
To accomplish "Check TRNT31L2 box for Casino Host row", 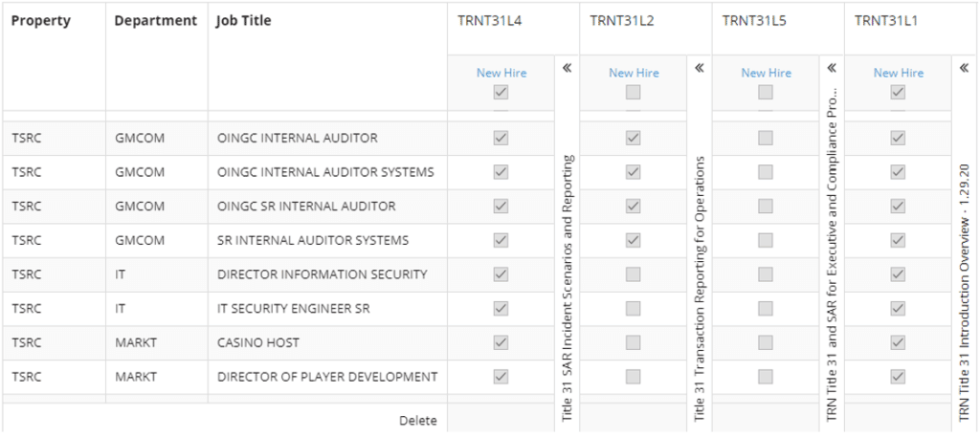I will point(633,342).
